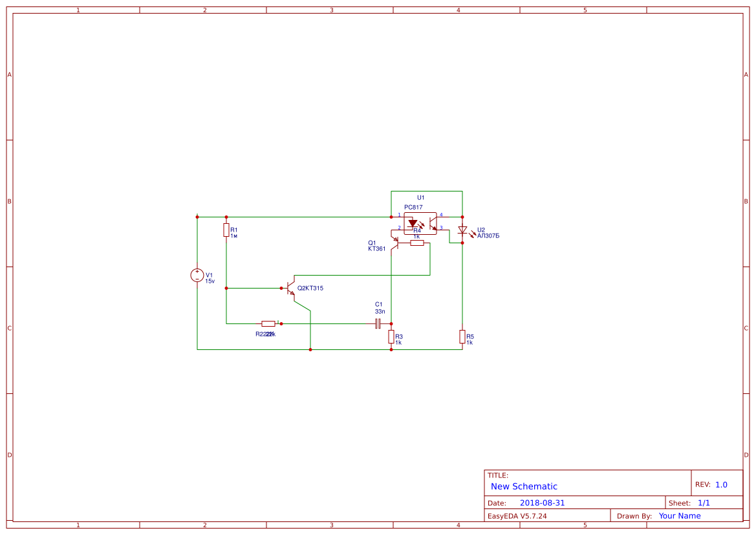Image resolution: width=756 pixels, height=535 pixels.
Task: Click the PC817 part name label
Action: 413,207
